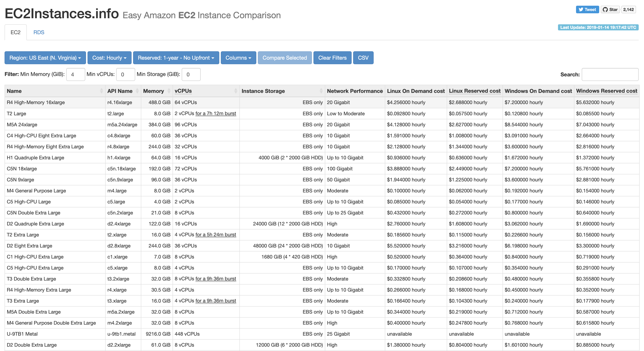
Task: Click the Linux Reserved cost column header
Action: pos(474,91)
